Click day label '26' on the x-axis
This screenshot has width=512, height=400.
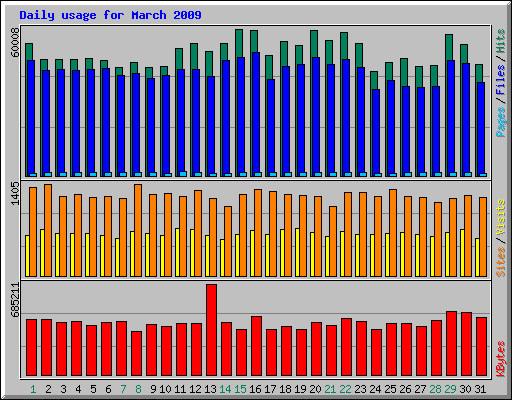pyautogui.click(x=405, y=389)
